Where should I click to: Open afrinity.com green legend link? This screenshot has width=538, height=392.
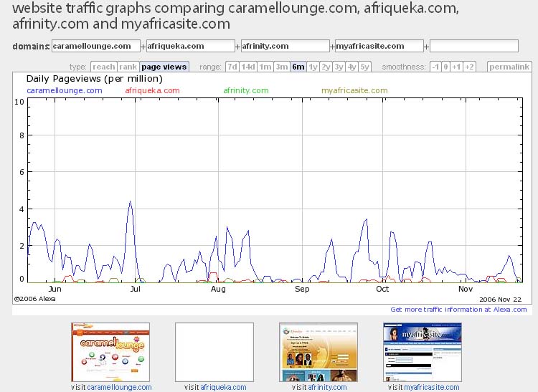(246, 90)
